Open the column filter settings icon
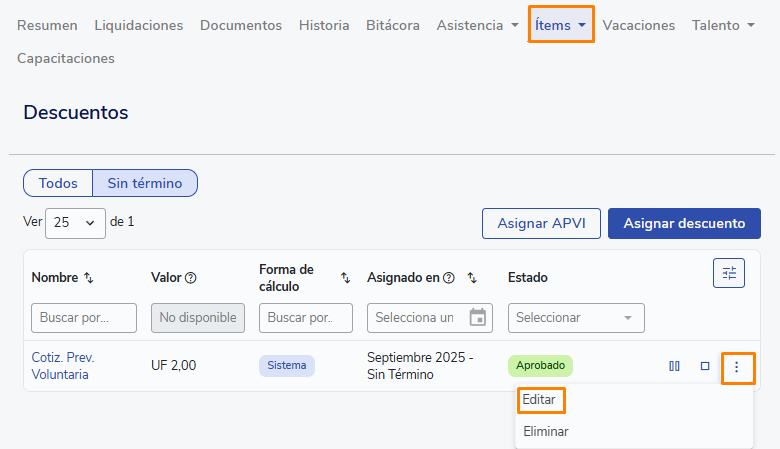The image size is (780, 449). click(729, 273)
